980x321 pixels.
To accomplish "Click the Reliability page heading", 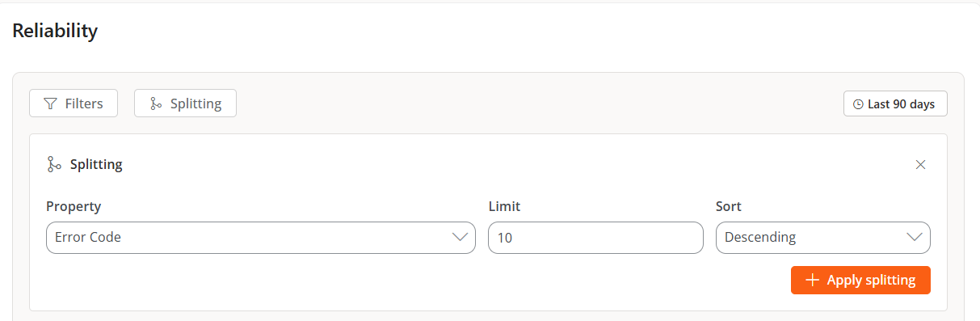I will point(55,31).
